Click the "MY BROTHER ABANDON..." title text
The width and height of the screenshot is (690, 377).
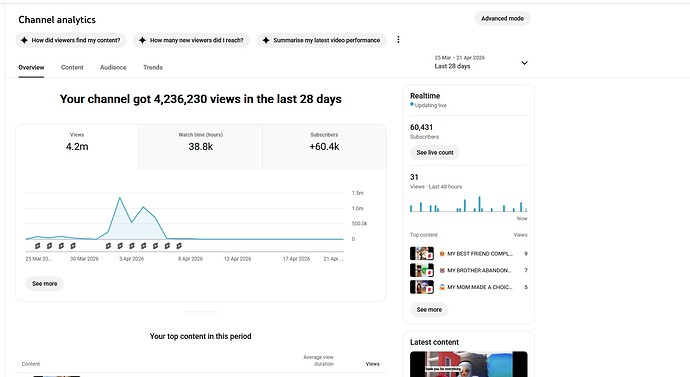click(x=479, y=270)
